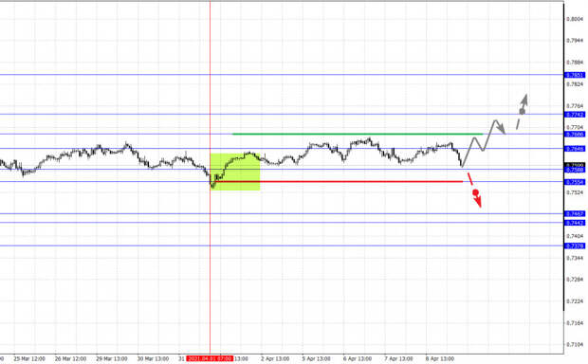Click the 2 Apr 13:00 date label
Viewport: 588px width, 364px height.
coord(275,358)
